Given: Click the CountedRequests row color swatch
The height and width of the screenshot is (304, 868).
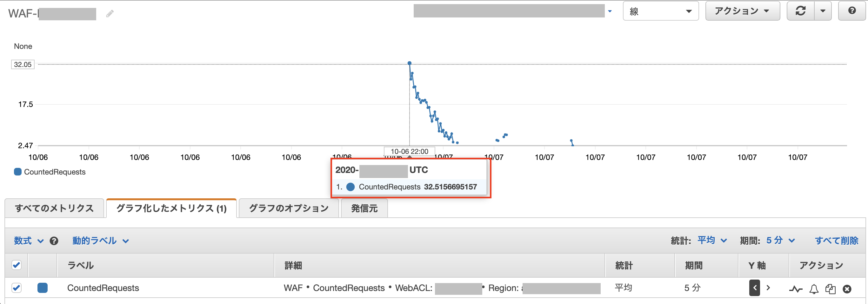Looking at the screenshot, I should (x=43, y=288).
